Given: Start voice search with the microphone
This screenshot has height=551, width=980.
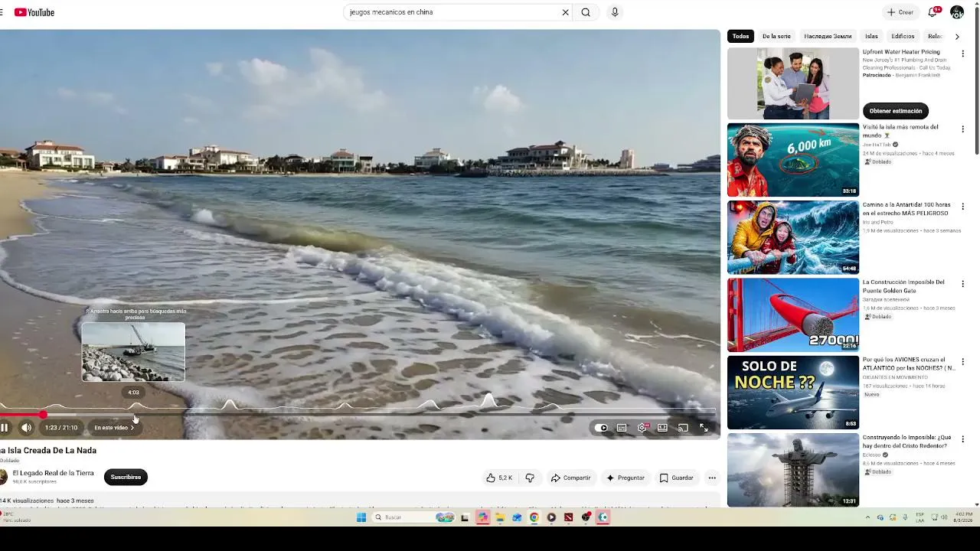Looking at the screenshot, I should click(615, 12).
